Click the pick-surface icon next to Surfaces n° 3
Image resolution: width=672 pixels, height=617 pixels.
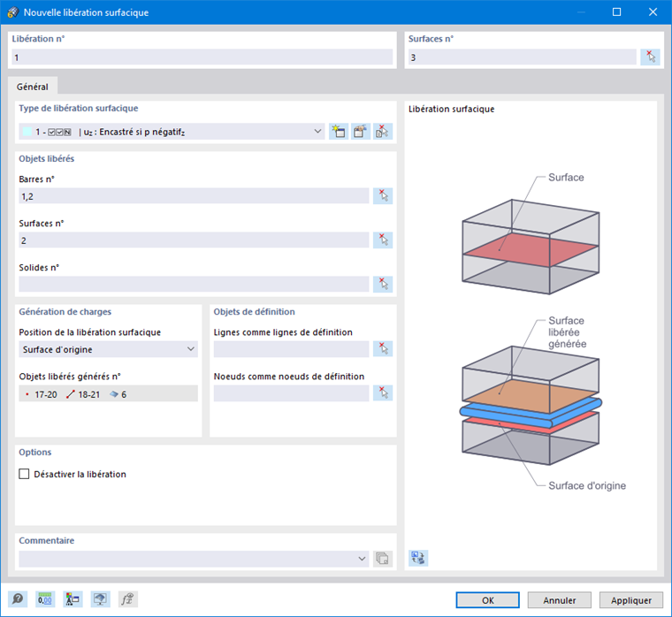pos(650,57)
